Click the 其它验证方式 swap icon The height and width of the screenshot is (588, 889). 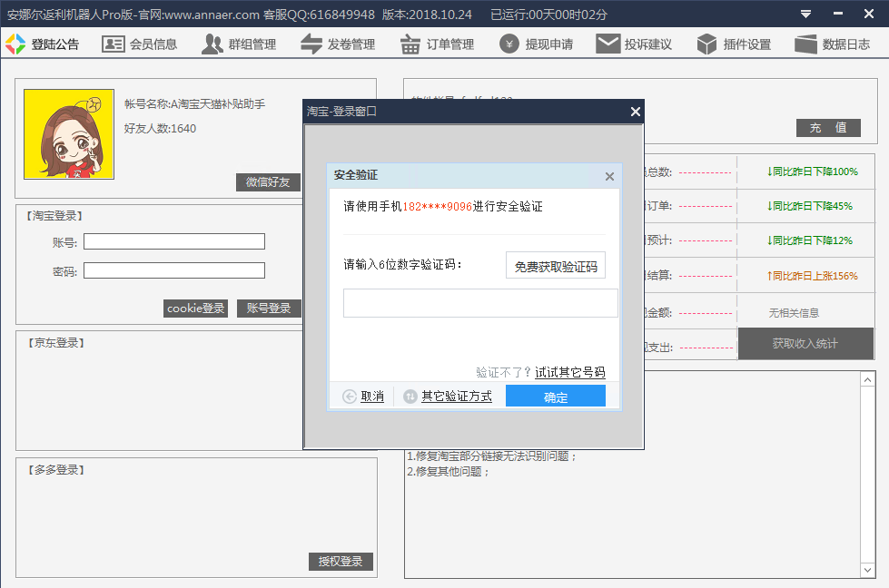point(410,397)
